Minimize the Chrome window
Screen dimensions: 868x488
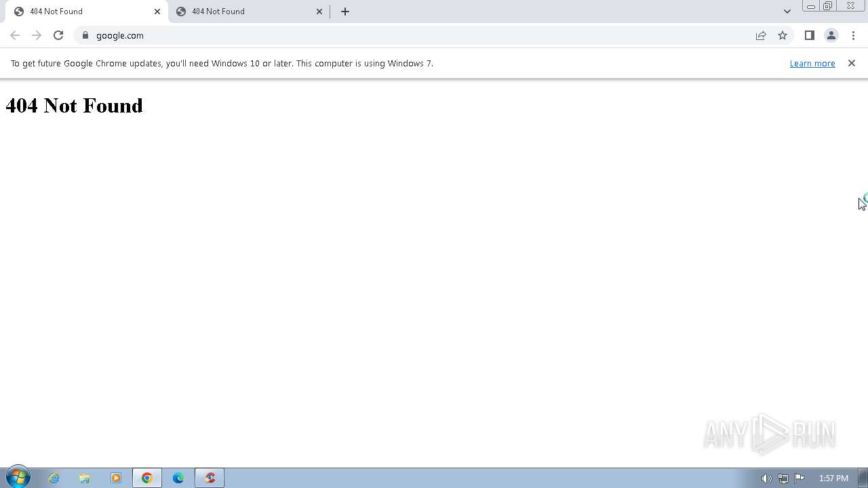(x=810, y=6)
